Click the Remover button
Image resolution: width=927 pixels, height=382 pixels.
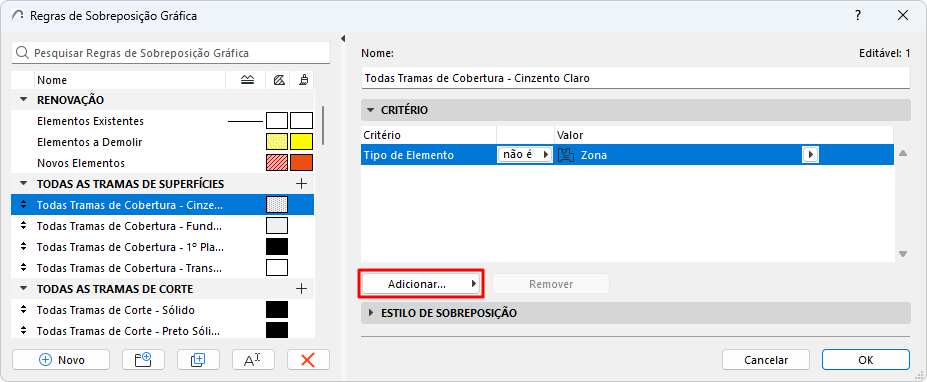click(x=551, y=284)
